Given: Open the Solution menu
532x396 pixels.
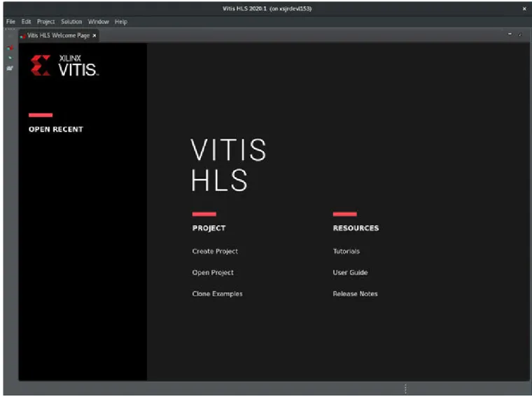Looking at the screenshot, I should [71, 22].
